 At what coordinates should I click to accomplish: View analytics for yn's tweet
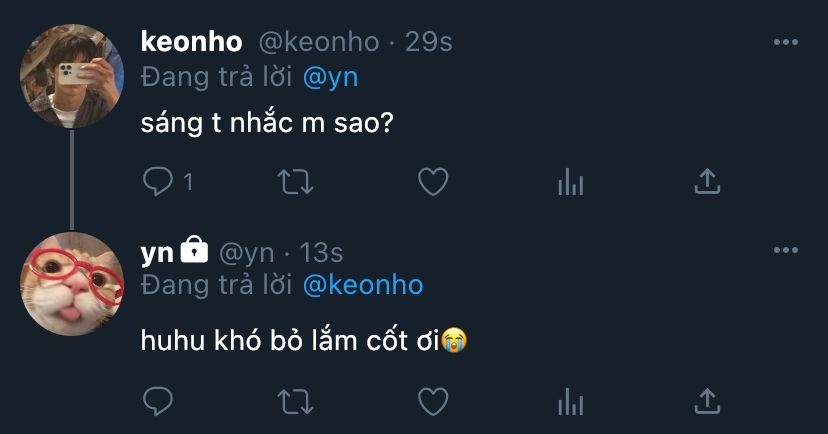click(x=570, y=402)
